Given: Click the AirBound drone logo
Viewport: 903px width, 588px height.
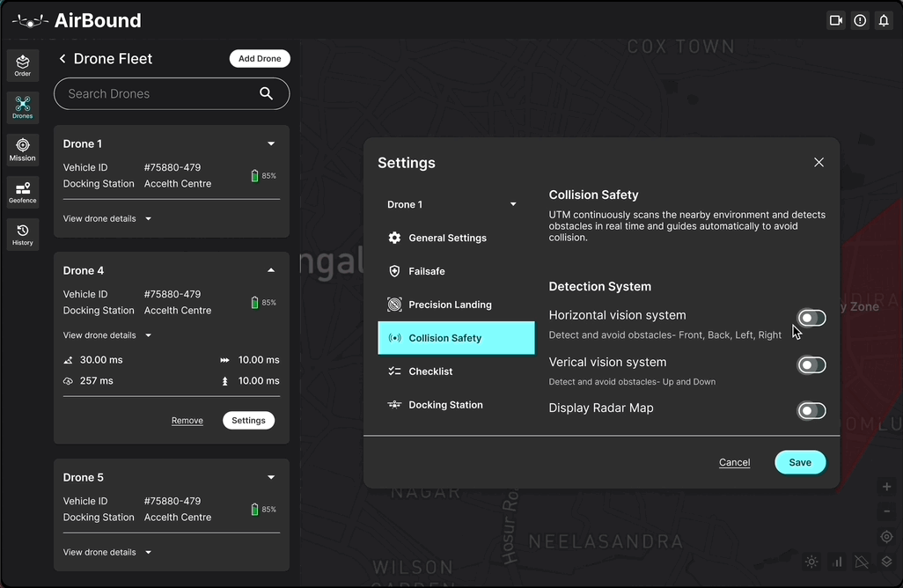Looking at the screenshot, I should coord(30,21).
